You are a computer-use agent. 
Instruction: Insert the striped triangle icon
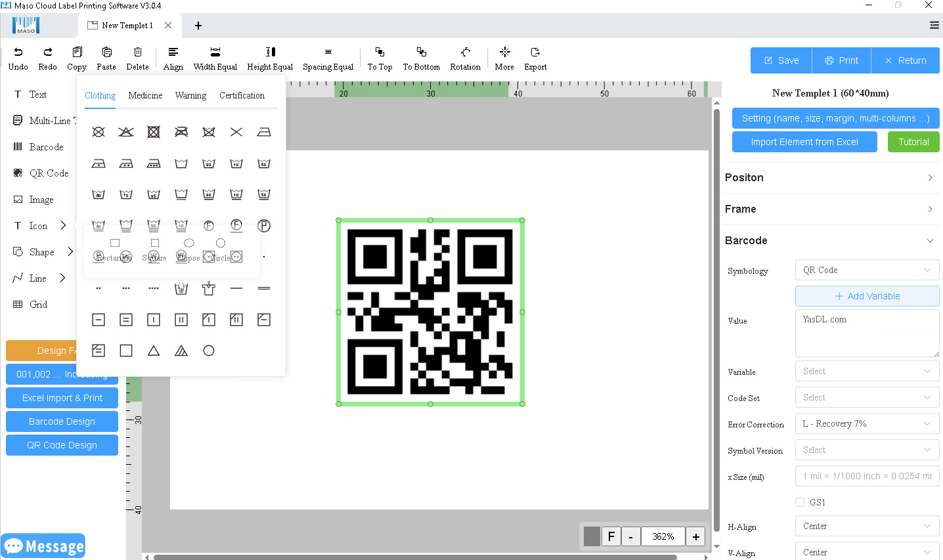[181, 351]
